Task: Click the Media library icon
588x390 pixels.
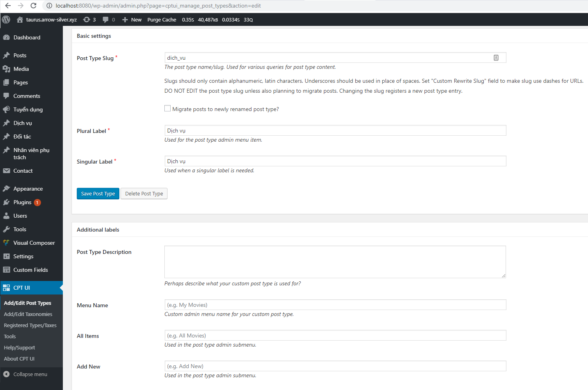Action: [6, 69]
